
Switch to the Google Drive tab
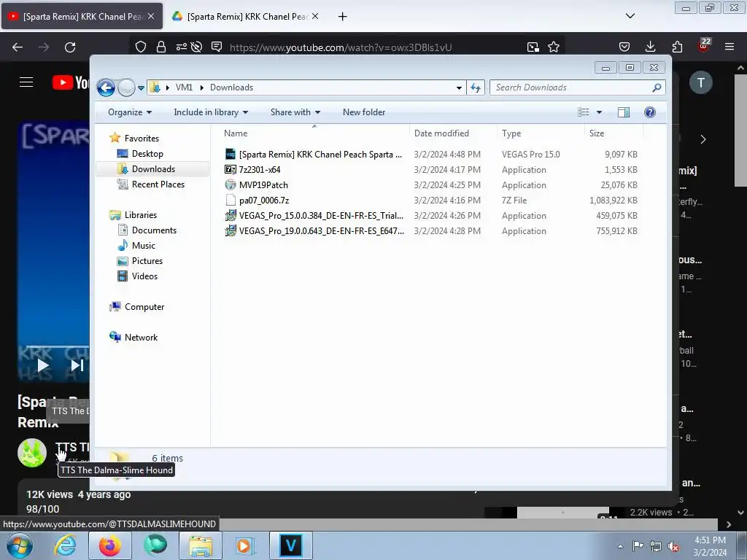tap(246, 17)
